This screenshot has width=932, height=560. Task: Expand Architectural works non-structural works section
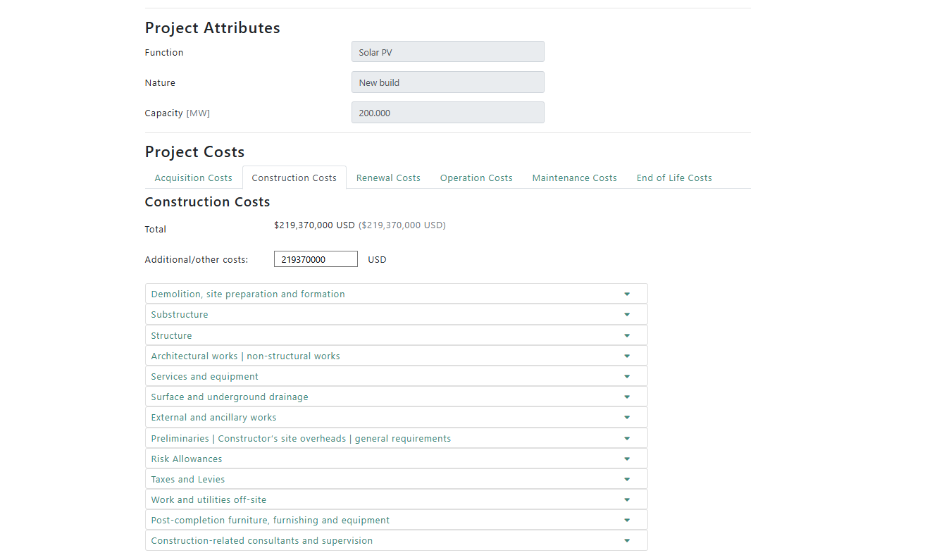coord(245,356)
